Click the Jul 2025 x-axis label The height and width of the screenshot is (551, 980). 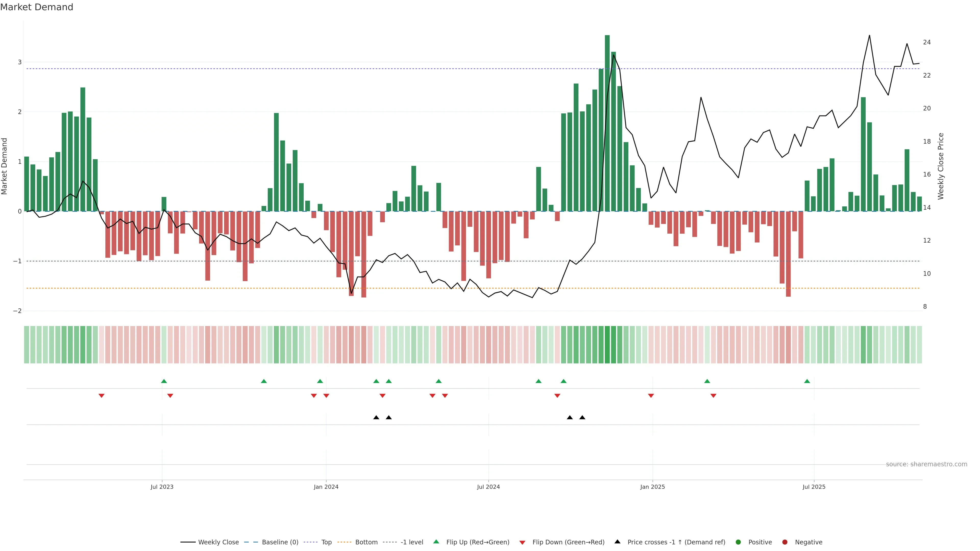tap(814, 487)
